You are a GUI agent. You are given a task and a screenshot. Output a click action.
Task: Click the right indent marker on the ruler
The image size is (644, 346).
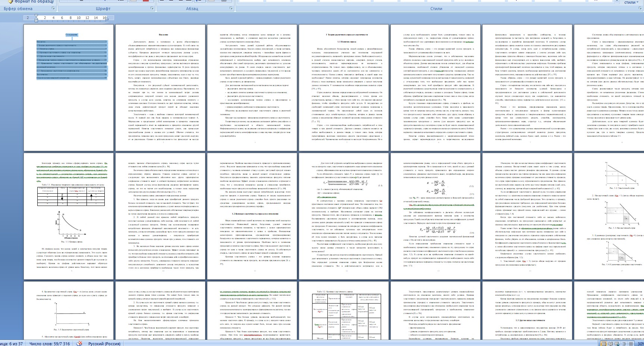pyautogui.click(x=106, y=18)
